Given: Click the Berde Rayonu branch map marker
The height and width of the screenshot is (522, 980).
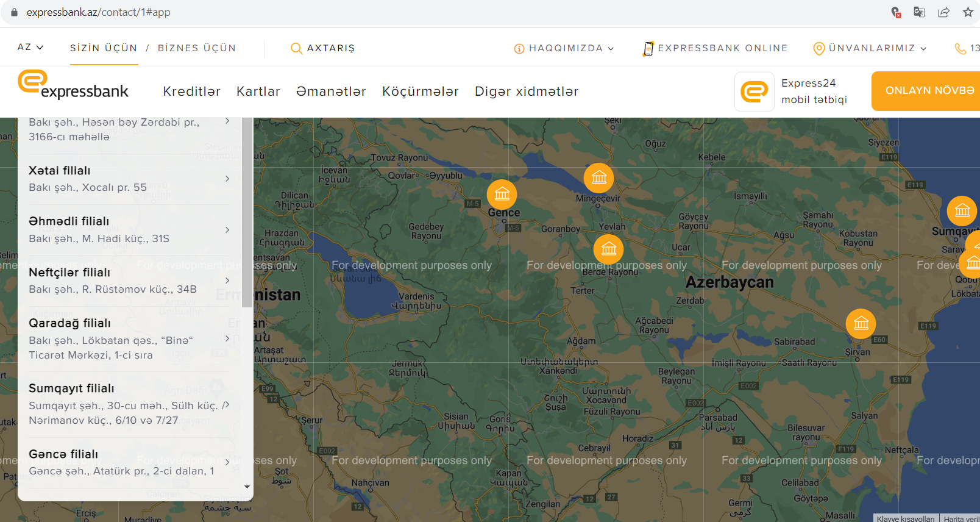Looking at the screenshot, I should click(609, 249).
